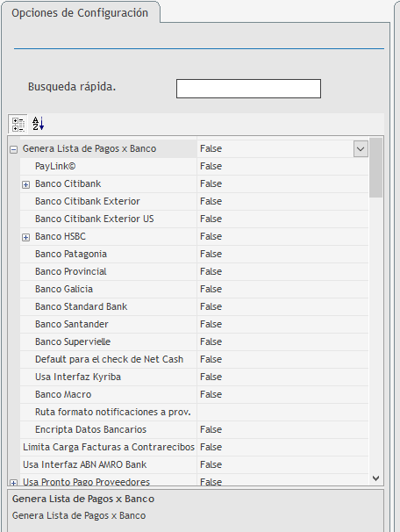Click the vertical scrollbar thumb

coord(375,168)
